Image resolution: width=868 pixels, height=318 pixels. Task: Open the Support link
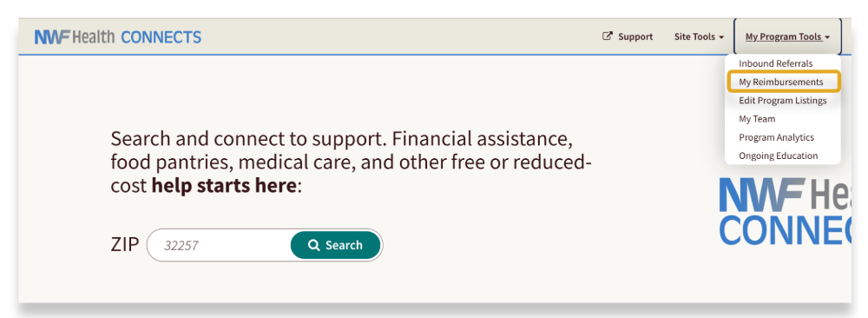628,36
